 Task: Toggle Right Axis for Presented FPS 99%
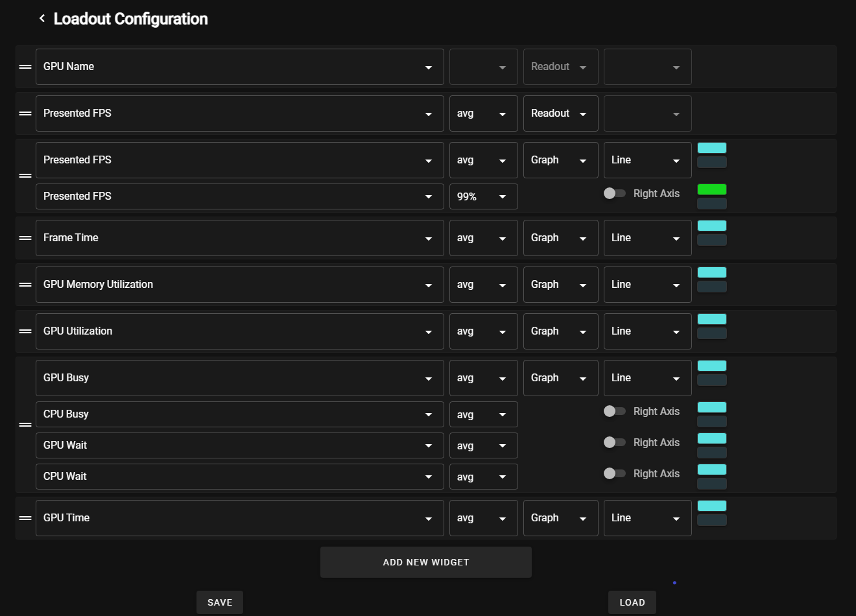[x=614, y=193]
